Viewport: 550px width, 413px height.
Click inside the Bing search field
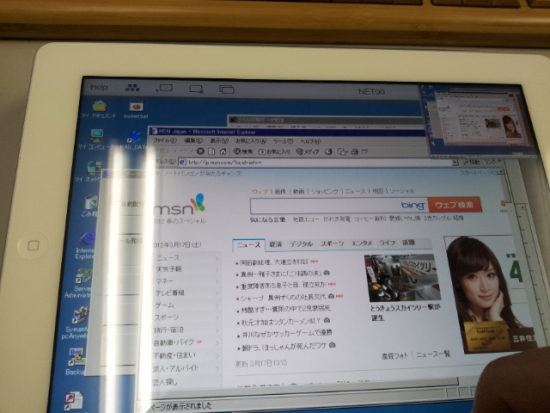pos(324,206)
